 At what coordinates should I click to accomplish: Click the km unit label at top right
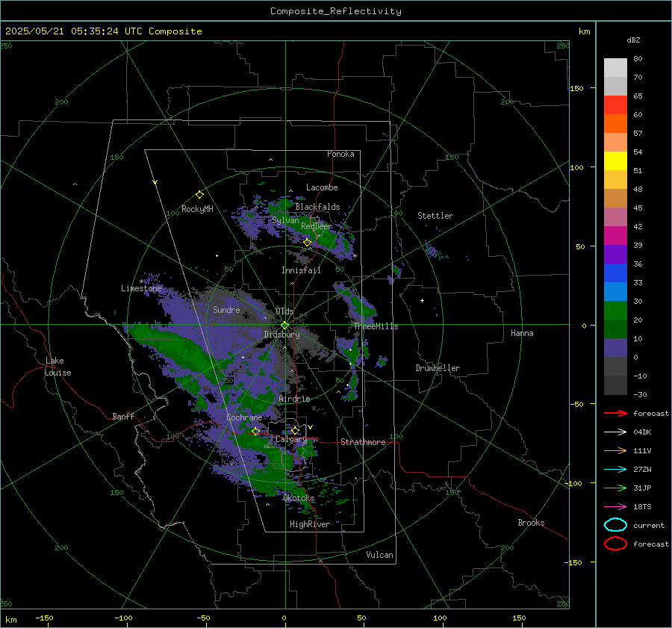pyautogui.click(x=584, y=31)
